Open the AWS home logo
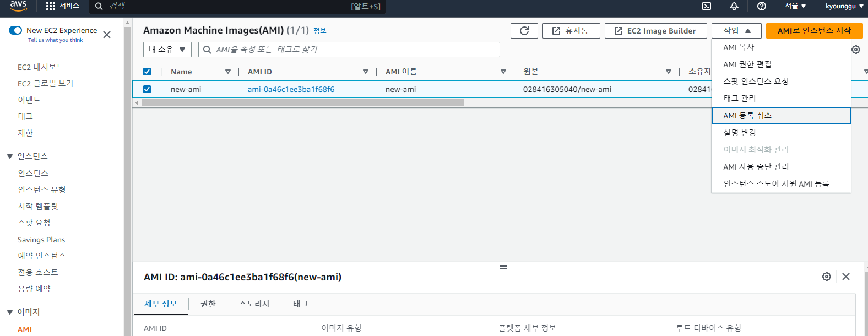Viewport: 868px width, 336px height. pos(18,6)
